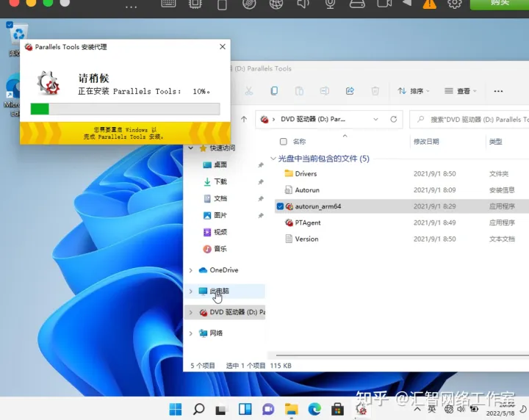Expand the DVD 驱动器 tree node arrow
Image resolution: width=529 pixels, height=420 pixels.
click(191, 313)
